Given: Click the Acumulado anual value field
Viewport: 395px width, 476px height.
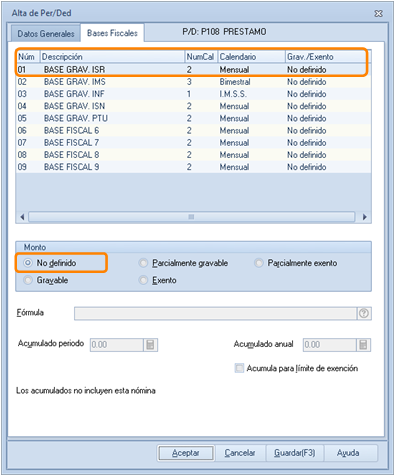Looking at the screenshot, I should pos(329,345).
